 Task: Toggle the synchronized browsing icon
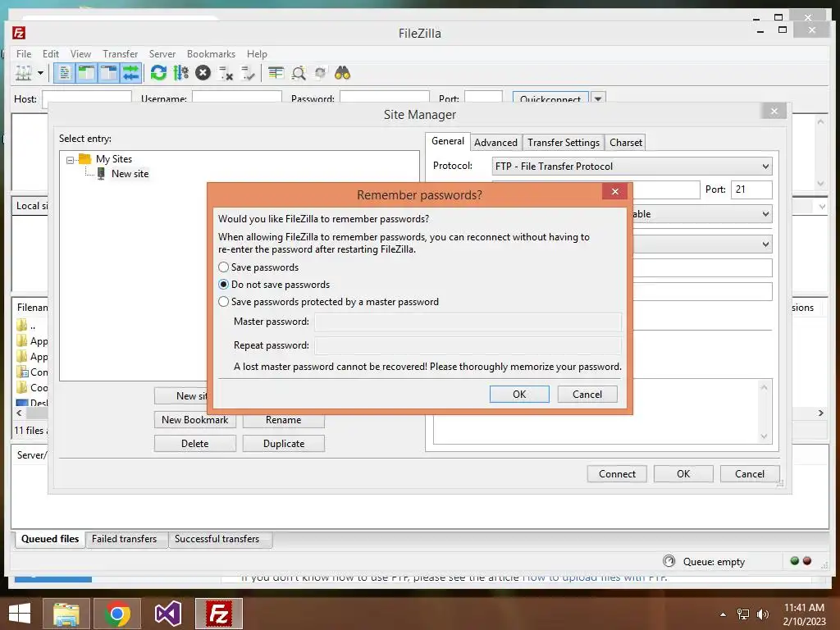pos(321,73)
